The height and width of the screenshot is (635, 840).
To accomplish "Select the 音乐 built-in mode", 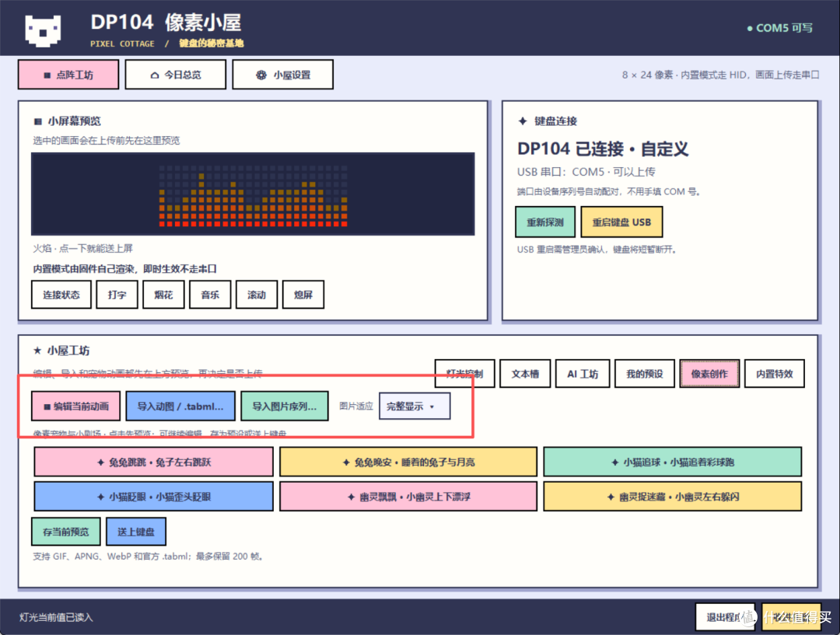I will coord(210,295).
